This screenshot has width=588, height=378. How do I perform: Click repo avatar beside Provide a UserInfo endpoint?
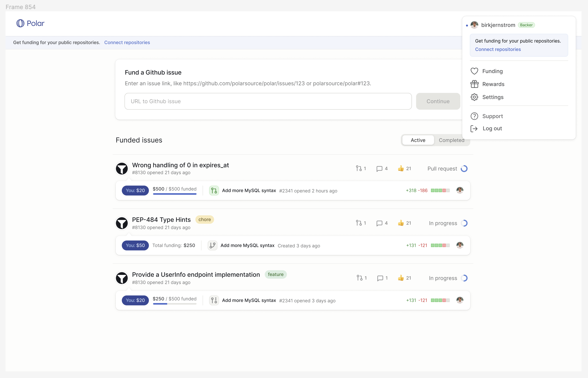point(122,278)
